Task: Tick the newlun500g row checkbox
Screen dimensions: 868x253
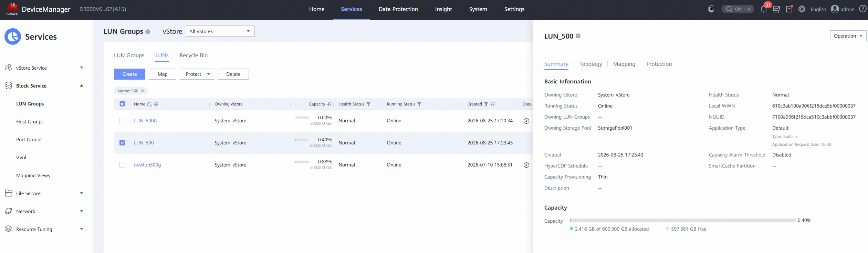Action: click(x=122, y=165)
